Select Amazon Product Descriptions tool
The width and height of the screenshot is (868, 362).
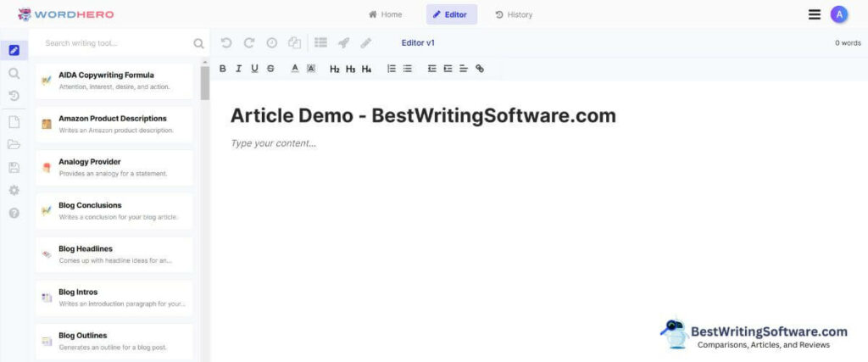click(114, 124)
